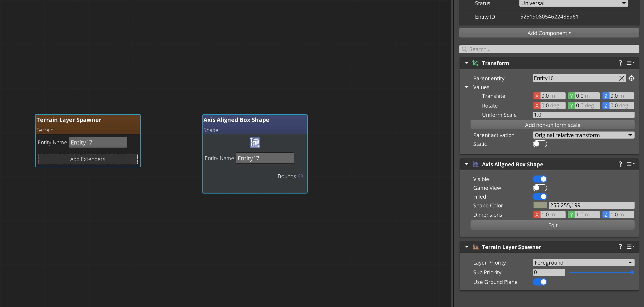The height and width of the screenshot is (307, 644).
Task: Click the Terrain Layer Spawner help icon
Action: [x=620, y=247]
